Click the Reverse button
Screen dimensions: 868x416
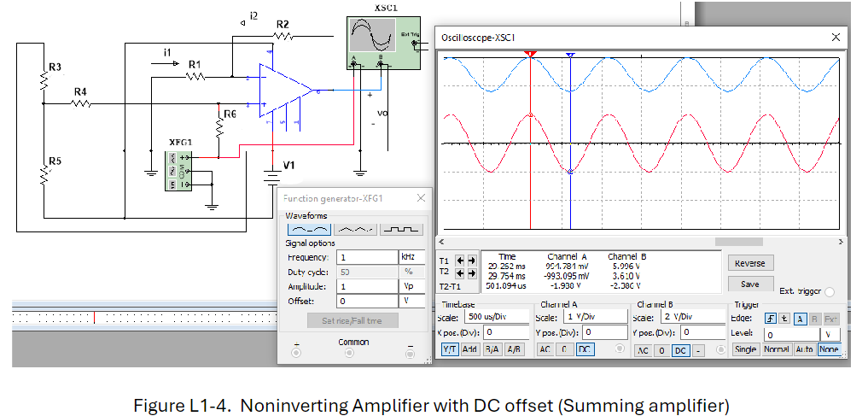coord(750,263)
